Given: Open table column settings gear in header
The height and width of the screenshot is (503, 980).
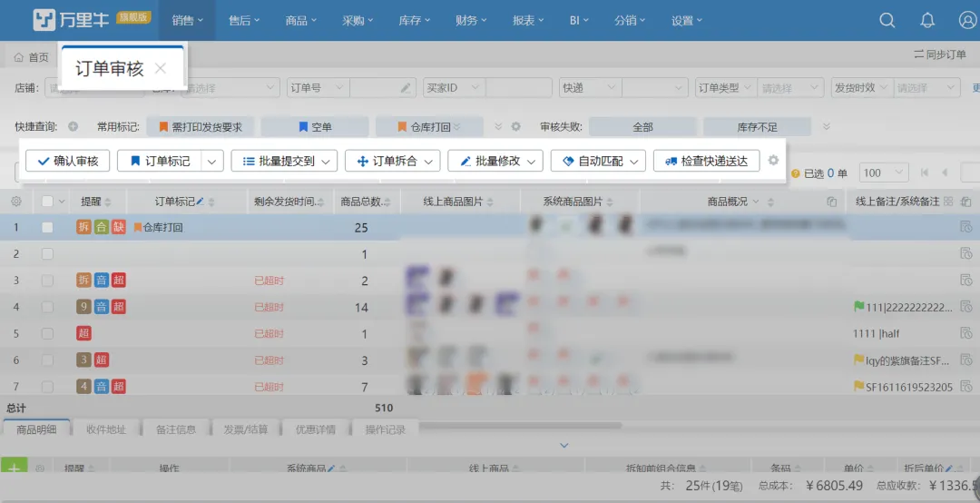Looking at the screenshot, I should pyautogui.click(x=15, y=202).
